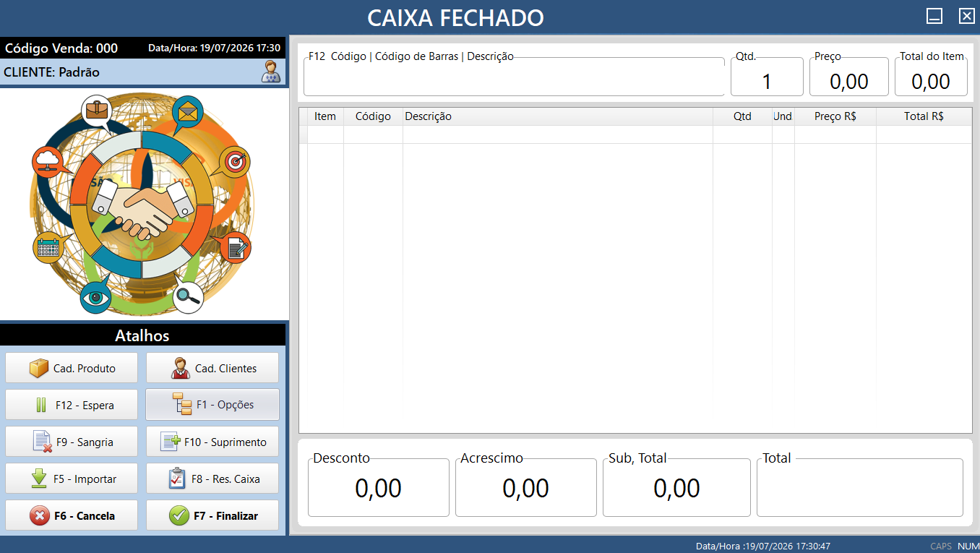Viewport: 980px width, 553px height.
Task: Click the tree icon on F1 - Opções
Action: coord(182,404)
